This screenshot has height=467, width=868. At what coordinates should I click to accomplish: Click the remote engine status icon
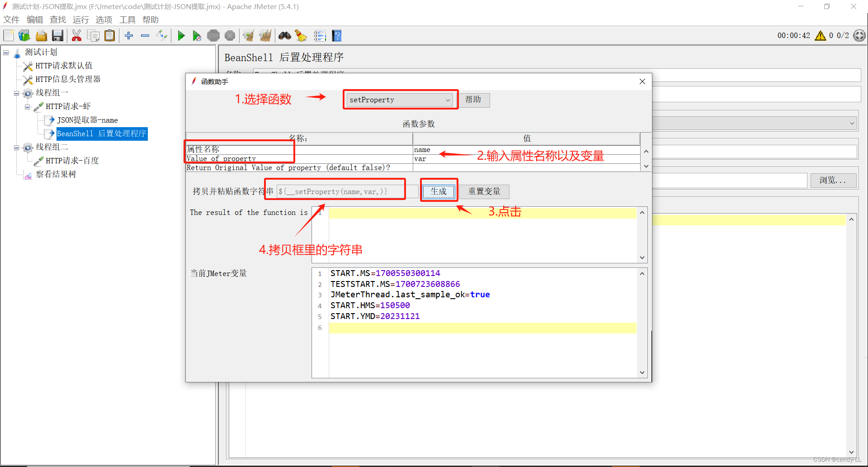(859, 35)
